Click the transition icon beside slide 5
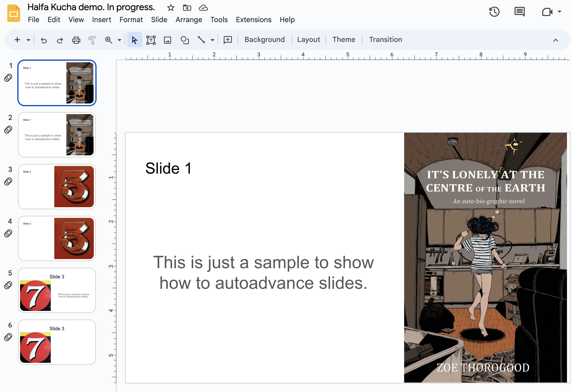 [x=8, y=285]
